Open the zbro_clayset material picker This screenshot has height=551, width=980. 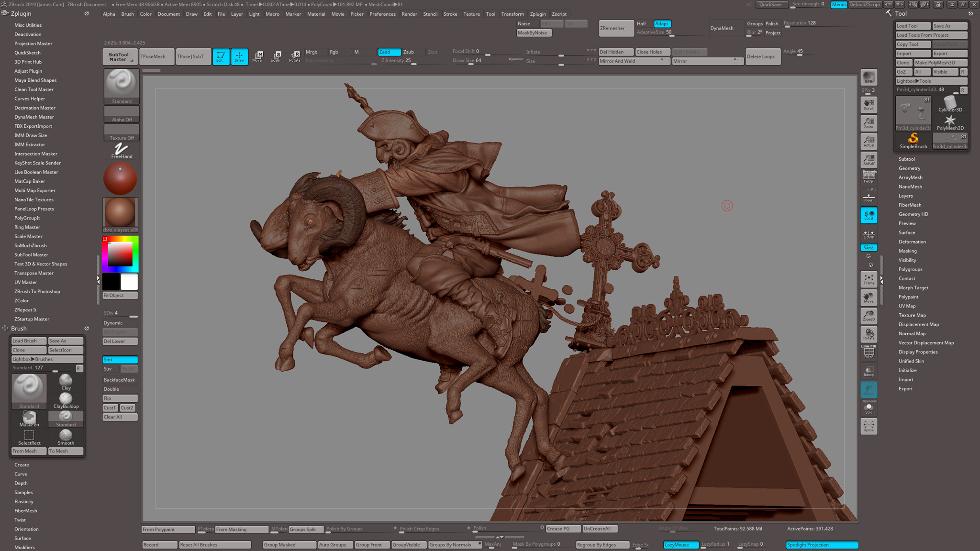[120, 215]
